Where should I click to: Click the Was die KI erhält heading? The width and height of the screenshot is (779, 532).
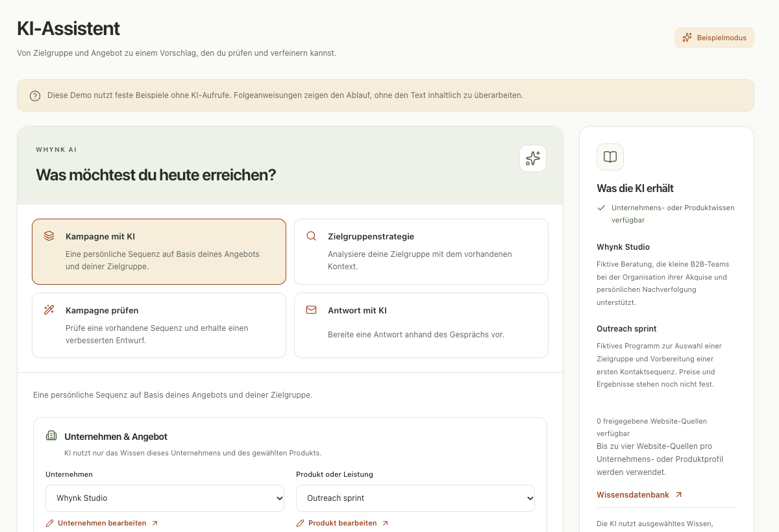[x=635, y=188]
